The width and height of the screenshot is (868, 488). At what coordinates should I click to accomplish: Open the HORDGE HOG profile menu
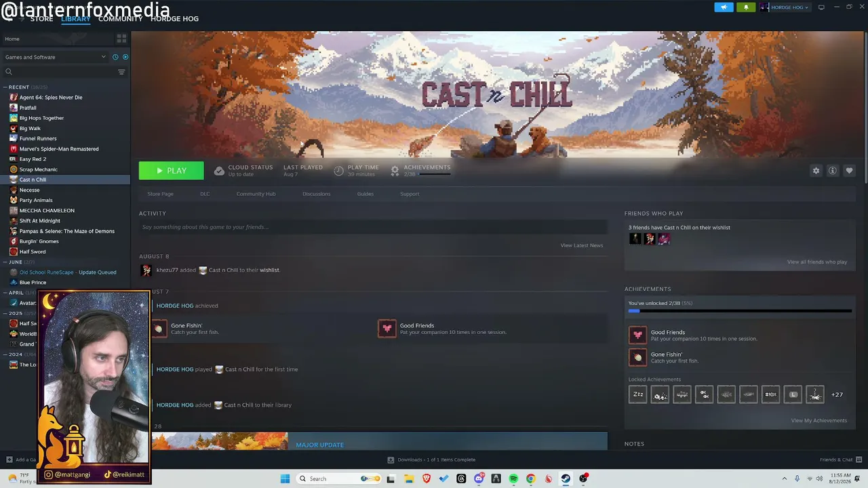click(174, 19)
